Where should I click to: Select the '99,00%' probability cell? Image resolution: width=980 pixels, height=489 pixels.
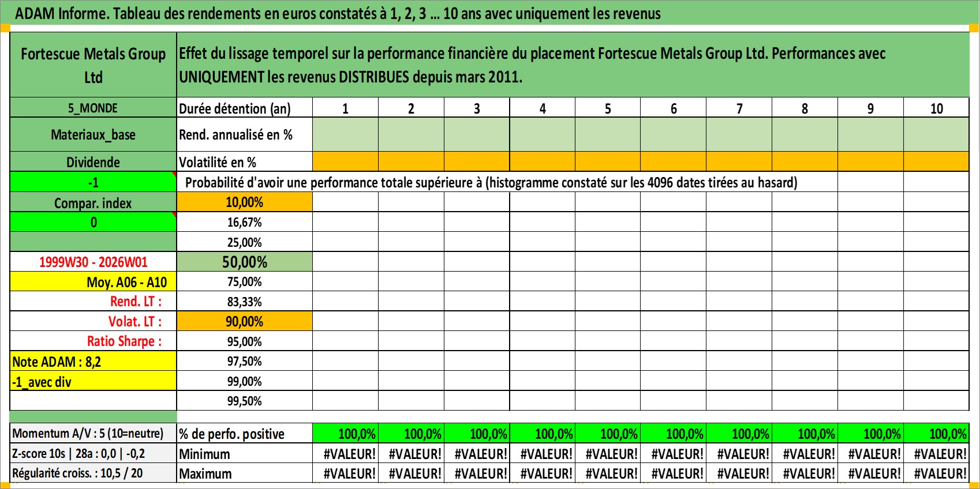[245, 381]
